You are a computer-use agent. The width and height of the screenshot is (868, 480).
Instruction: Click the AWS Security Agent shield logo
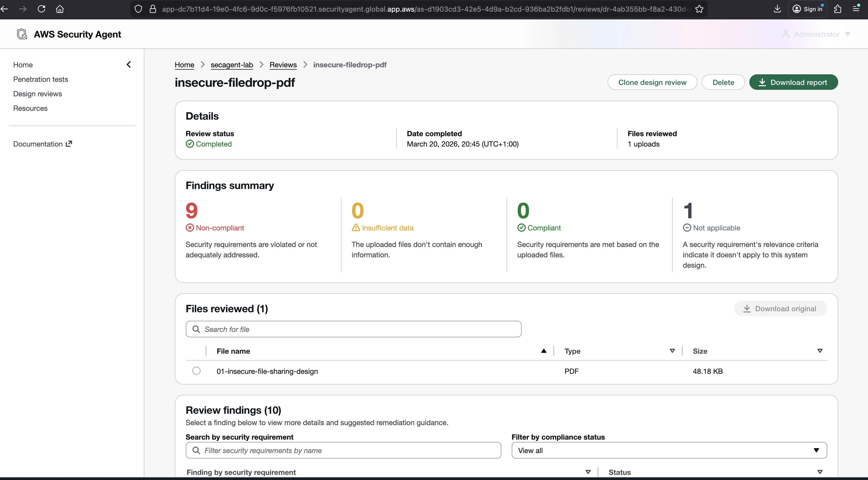point(22,34)
